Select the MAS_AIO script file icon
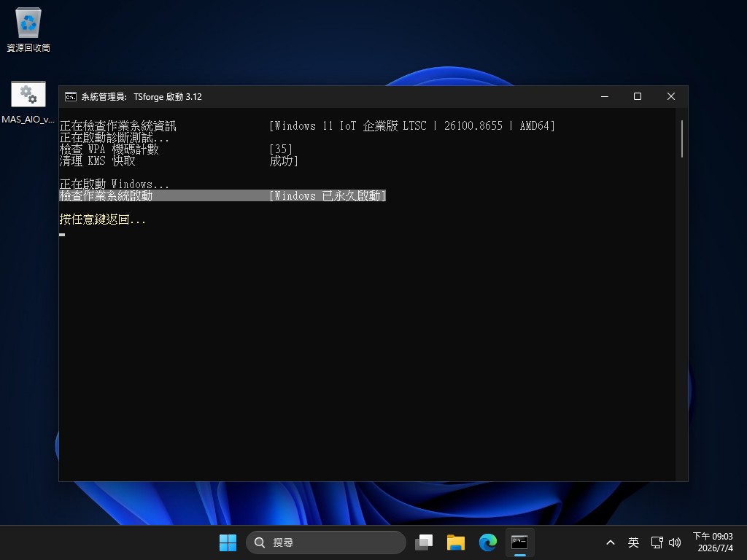The image size is (747, 560). (28, 102)
